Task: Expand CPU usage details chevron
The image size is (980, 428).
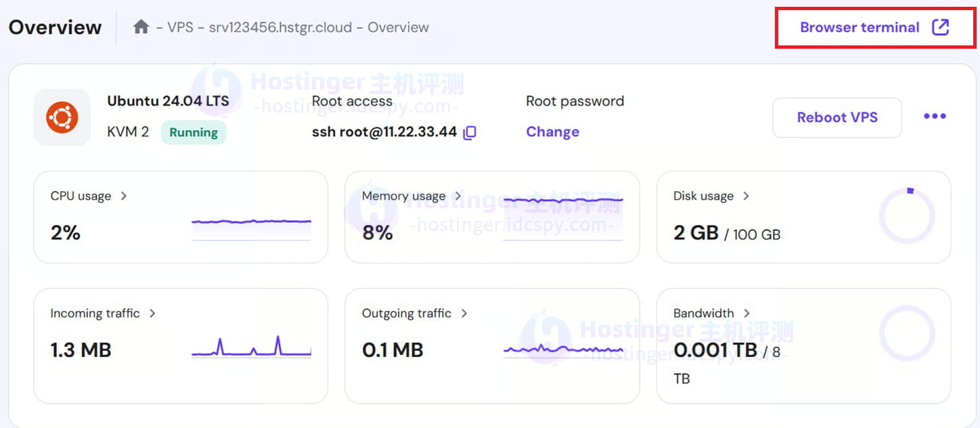Action: pos(124,196)
